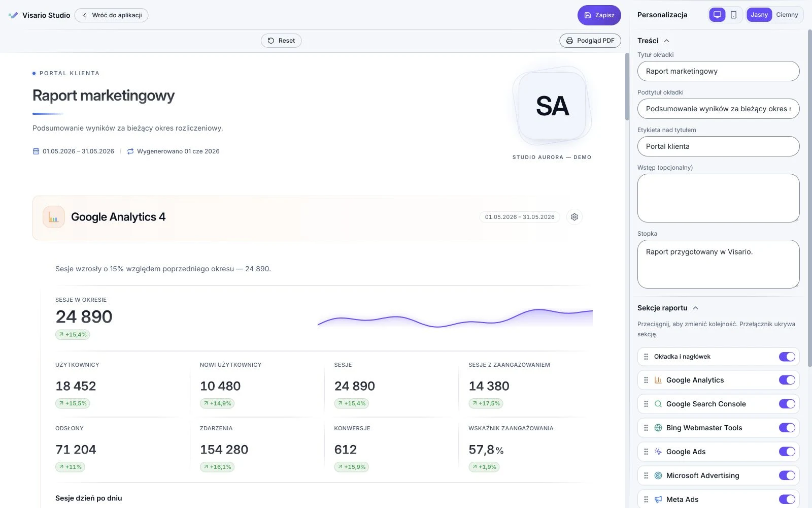Grab drag handle of Okładka i nagłówek

(x=646, y=357)
